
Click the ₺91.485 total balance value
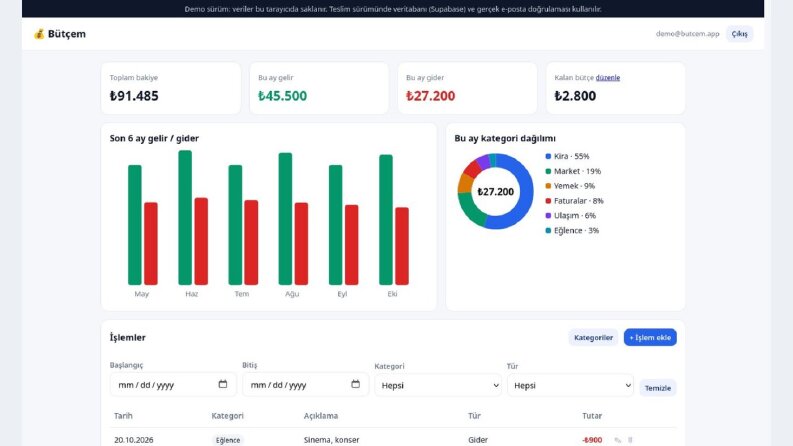pyautogui.click(x=134, y=96)
